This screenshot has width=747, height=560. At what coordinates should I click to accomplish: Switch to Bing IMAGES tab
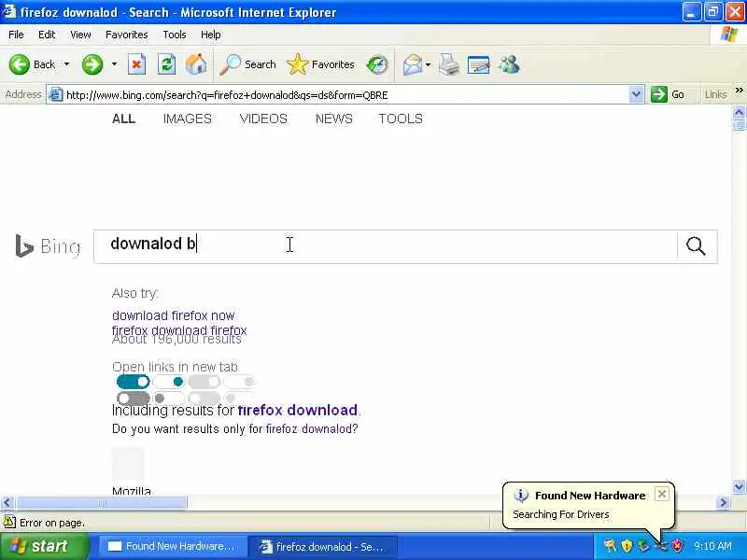click(x=188, y=119)
